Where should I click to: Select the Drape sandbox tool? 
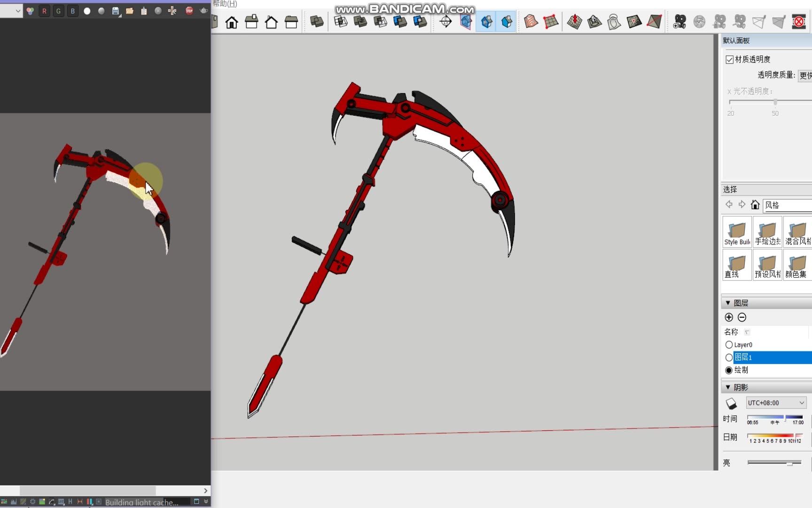tap(614, 22)
